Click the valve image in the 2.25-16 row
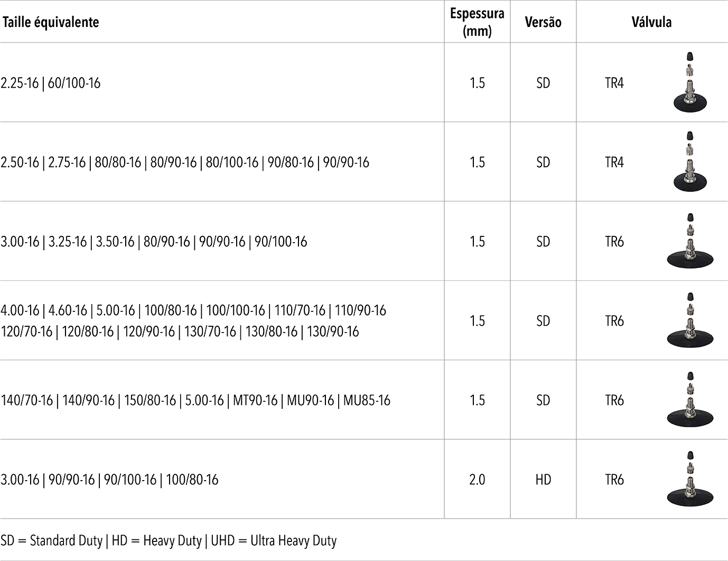This screenshot has height=561, width=728. pyautogui.click(x=689, y=82)
